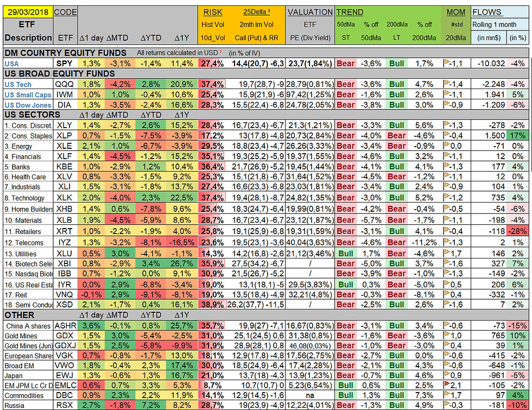
Task: Open the blue USA link
Action: [x=11, y=64]
